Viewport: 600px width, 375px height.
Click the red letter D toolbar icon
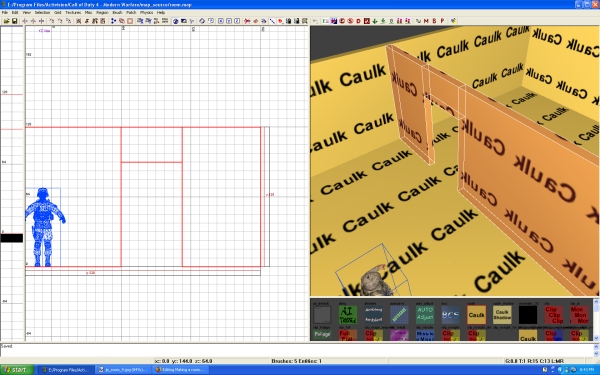pyautogui.click(x=359, y=21)
